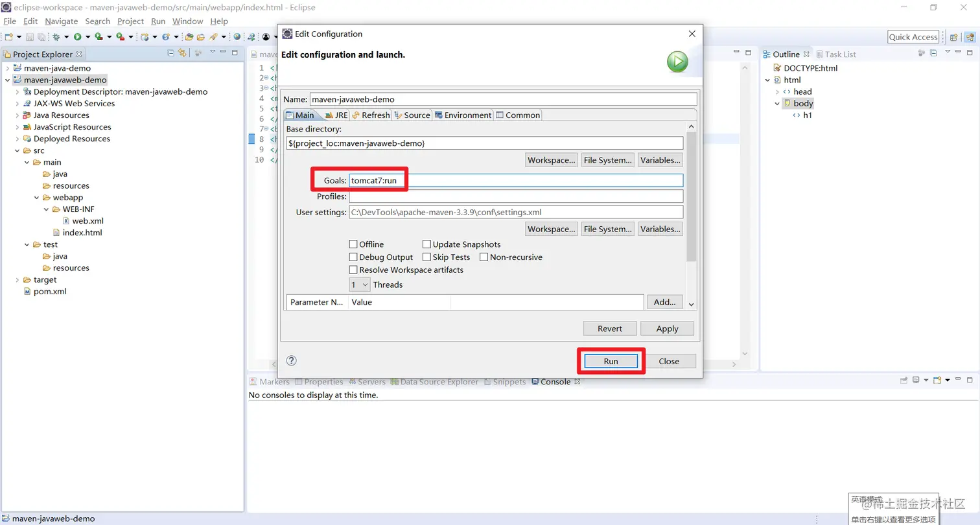Screen dimensions: 980x525
Task: Open the Threads count dropdown
Action: (x=360, y=285)
